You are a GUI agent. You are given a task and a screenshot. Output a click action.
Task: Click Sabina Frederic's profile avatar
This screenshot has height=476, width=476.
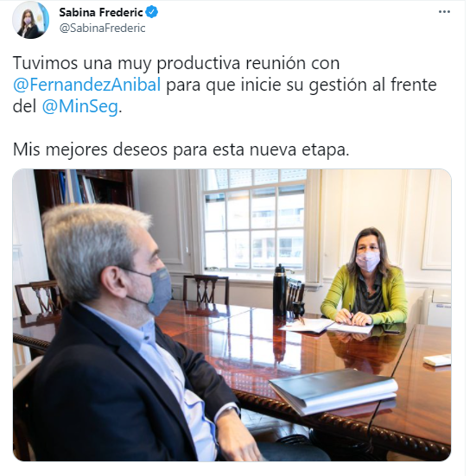point(30,20)
